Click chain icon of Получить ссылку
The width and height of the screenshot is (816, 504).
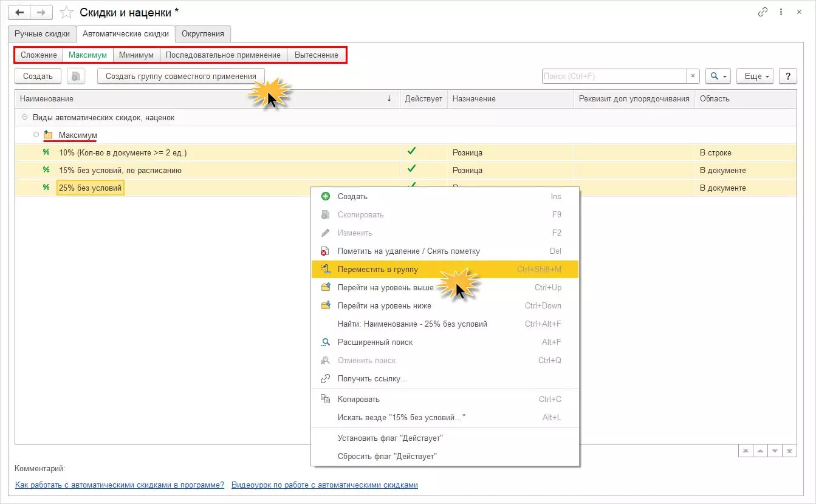point(325,378)
